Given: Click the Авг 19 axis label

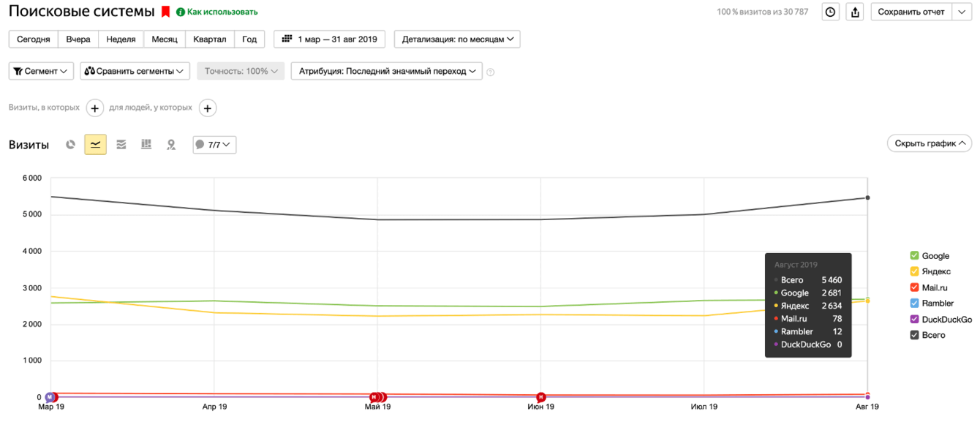Looking at the screenshot, I should click(867, 407).
